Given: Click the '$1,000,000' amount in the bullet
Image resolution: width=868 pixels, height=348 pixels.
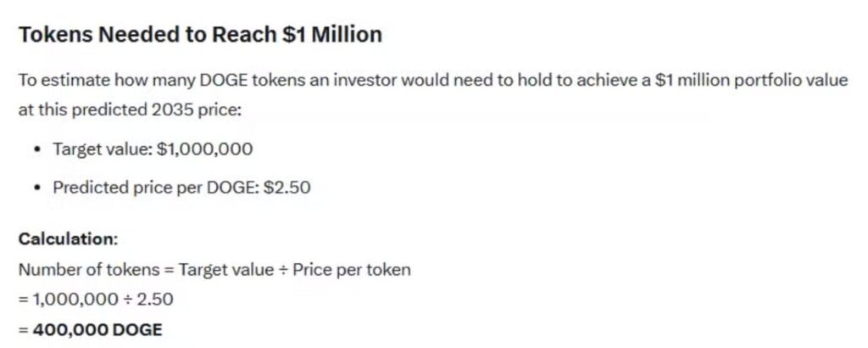Looking at the screenshot, I should coord(204,149).
